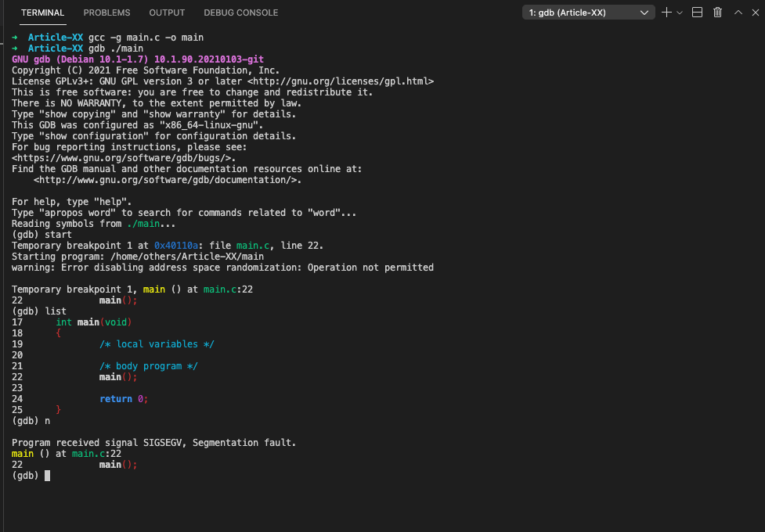
Task: Open the PROBLEMS tab
Action: click(x=106, y=13)
